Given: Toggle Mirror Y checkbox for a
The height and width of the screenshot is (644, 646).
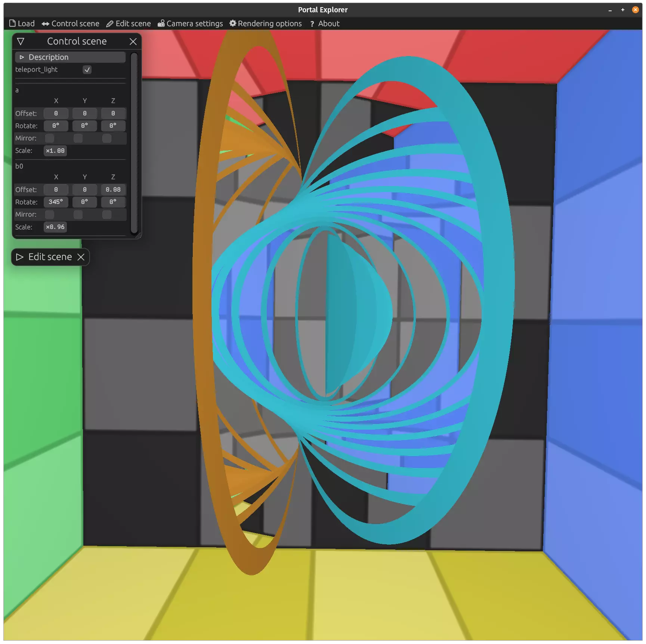Looking at the screenshot, I should click(78, 138).
